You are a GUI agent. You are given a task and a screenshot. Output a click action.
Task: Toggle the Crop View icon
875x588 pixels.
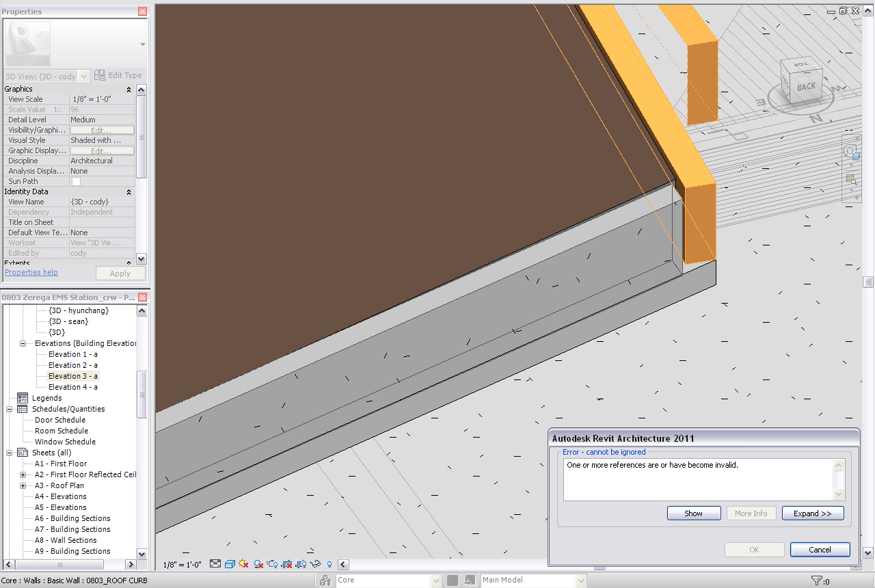point(287,565)
